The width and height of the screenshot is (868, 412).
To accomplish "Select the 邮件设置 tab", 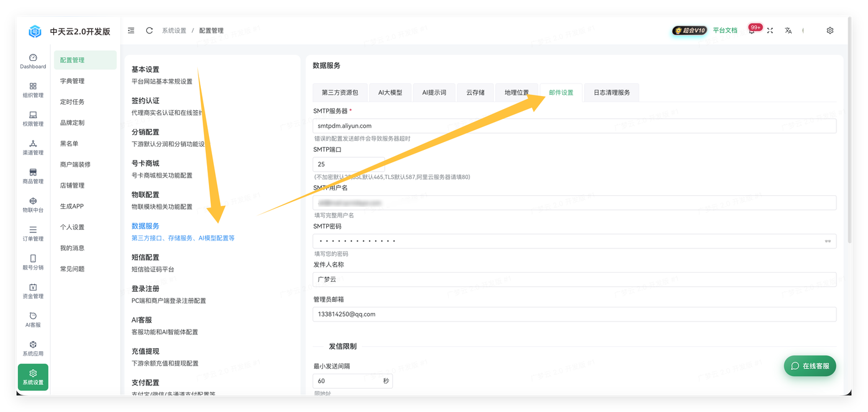I will 561,92.
